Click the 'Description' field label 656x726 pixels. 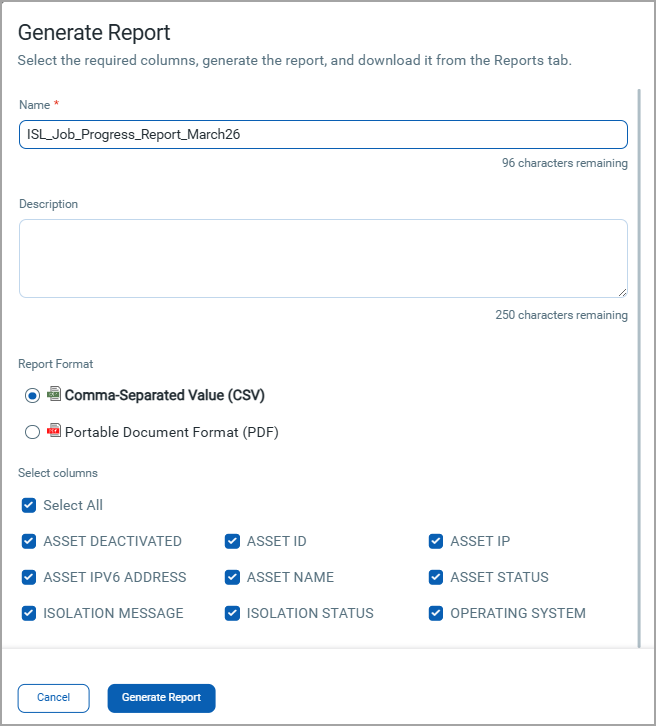[49, 204]
